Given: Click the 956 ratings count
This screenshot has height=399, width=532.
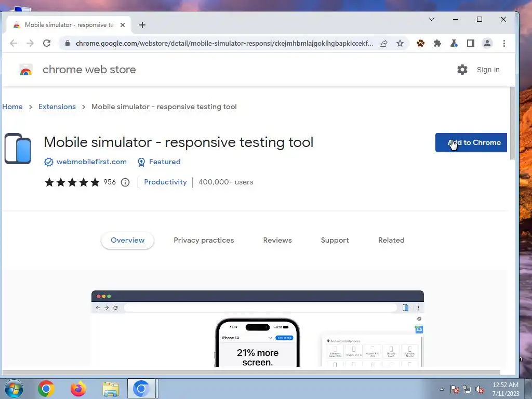Looking at the screenshot, I should [110, 182].
